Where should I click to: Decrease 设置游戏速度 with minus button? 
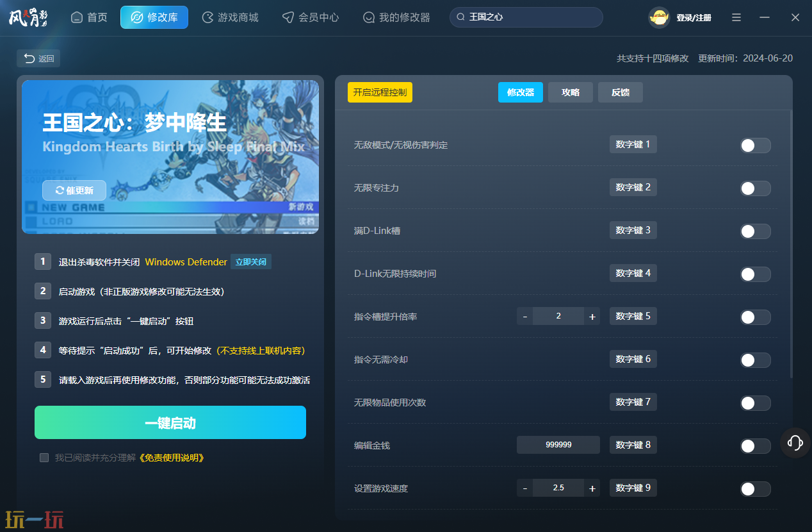point(525,488)
